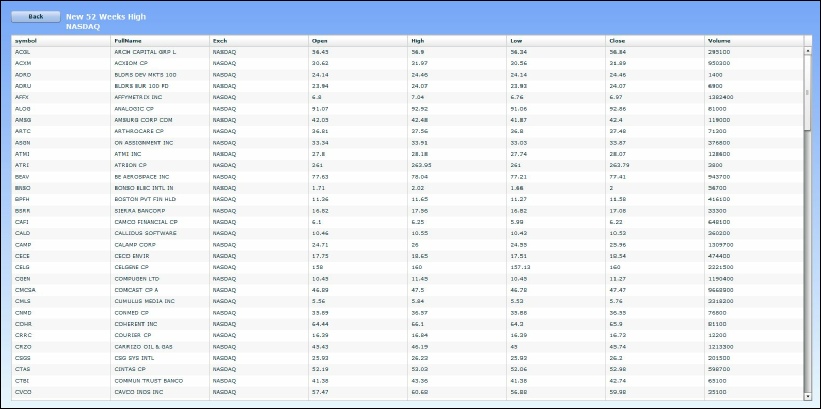Click the 47.5 High value
Screen dimensions: 821x409
point(417,290)
